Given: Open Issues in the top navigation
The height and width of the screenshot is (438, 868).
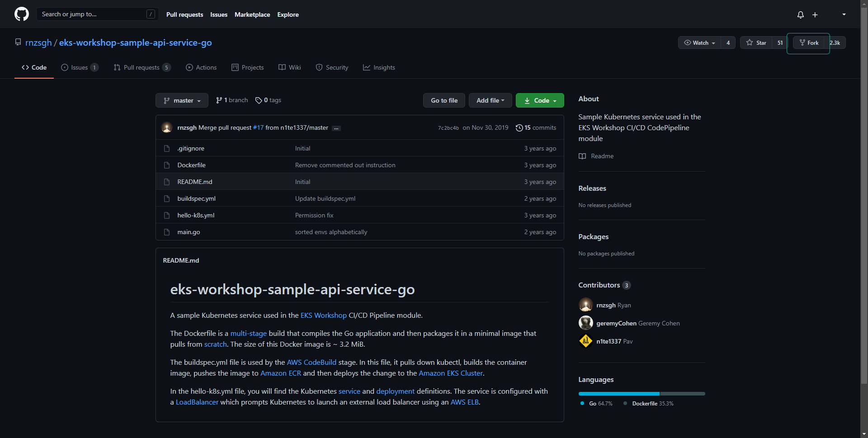Looking at the screenshot, I should pyautogui.click(x=219, y=14).
